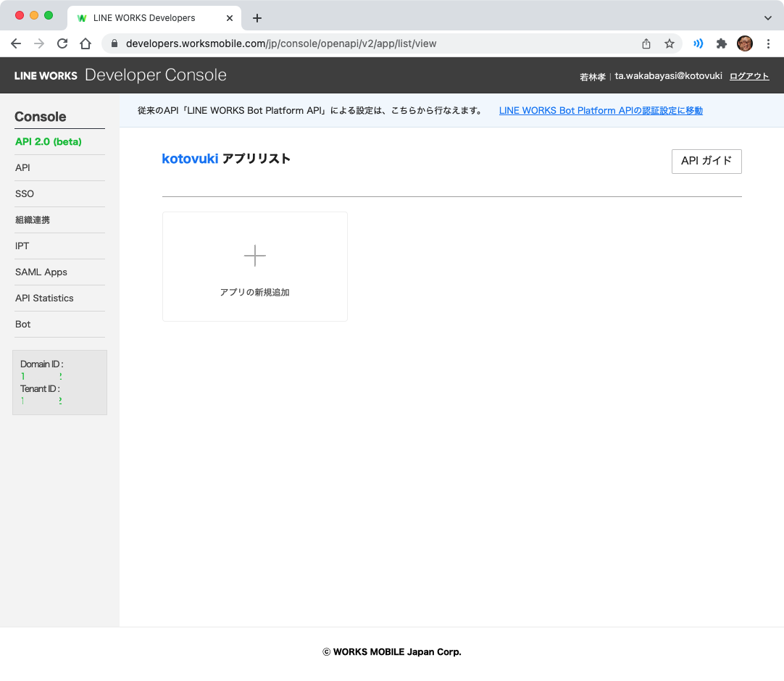Open the Extensions puzzle-piece menu
The width and height of the screenshot is (784, 681).
pos(721,43)
